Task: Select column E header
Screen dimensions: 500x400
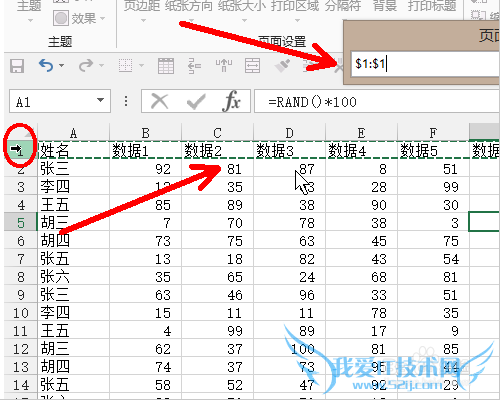Action: point(361,133)
